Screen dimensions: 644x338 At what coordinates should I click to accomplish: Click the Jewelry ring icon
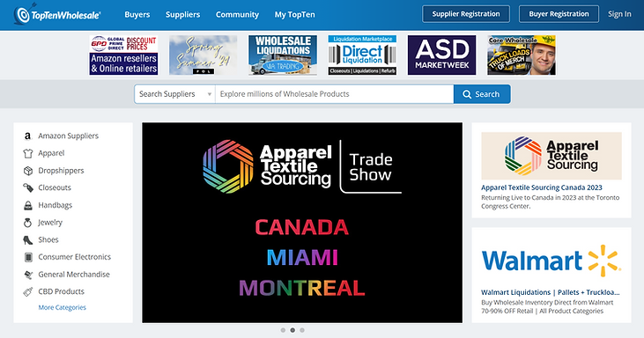pyautogui.click(x=27, y=223)
